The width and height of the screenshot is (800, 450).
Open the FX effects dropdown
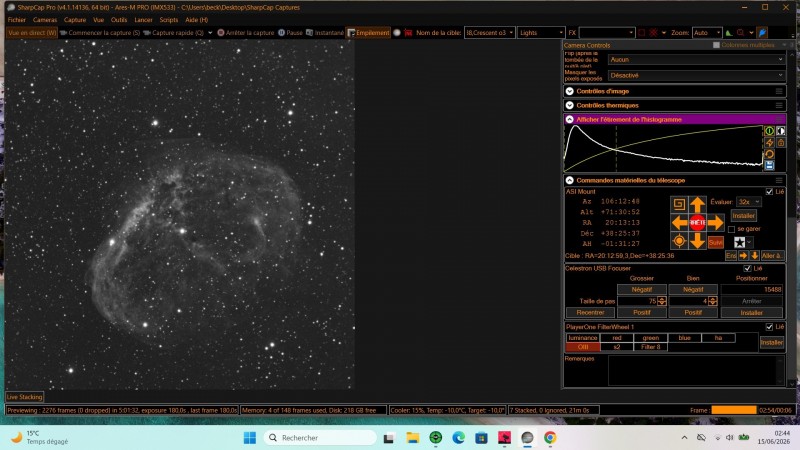tap(607, 33)
